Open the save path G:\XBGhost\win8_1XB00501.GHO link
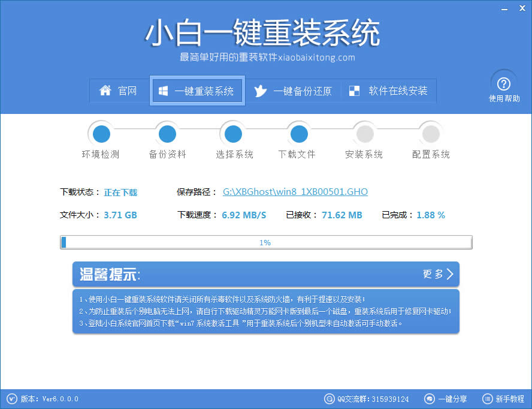The width and height of the screenshot is (532, 409). coord(295,191)
